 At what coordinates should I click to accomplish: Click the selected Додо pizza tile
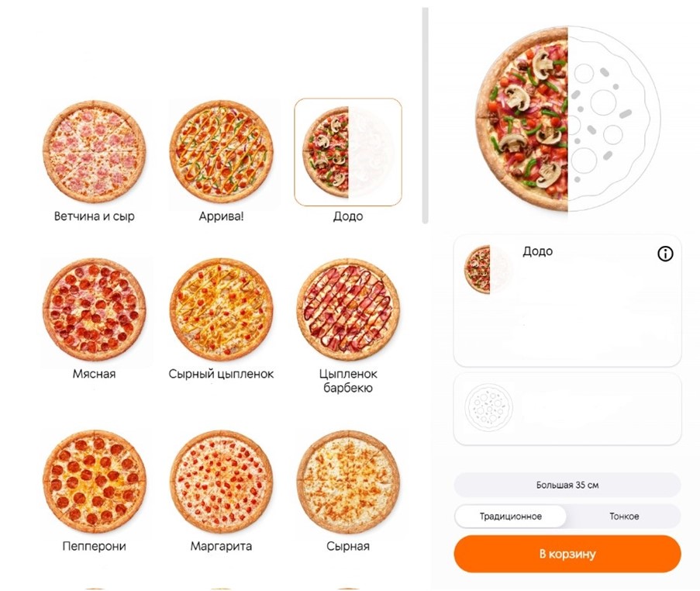pyautogui.click(x=347, y=152)
